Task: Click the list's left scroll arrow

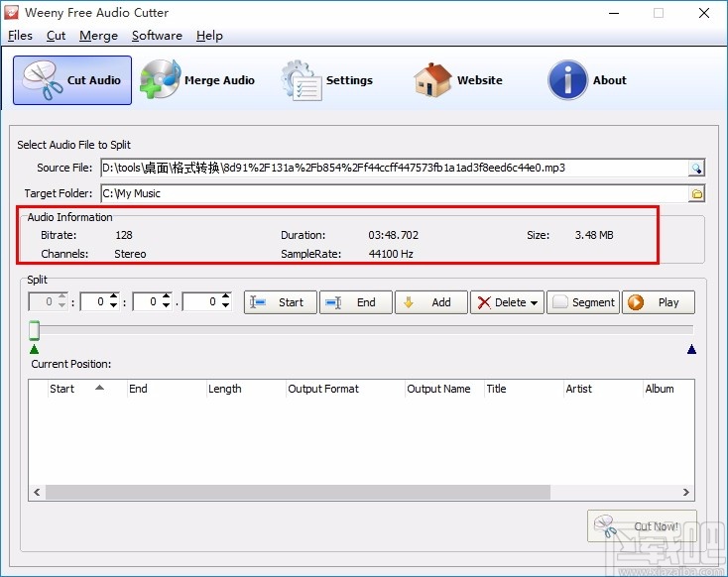Action: (37, 492)
